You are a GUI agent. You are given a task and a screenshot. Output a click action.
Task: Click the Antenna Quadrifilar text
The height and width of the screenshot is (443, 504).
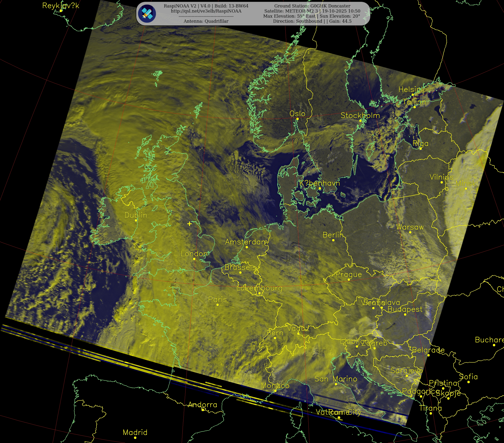pyautogui.click(x=206, y=21)
